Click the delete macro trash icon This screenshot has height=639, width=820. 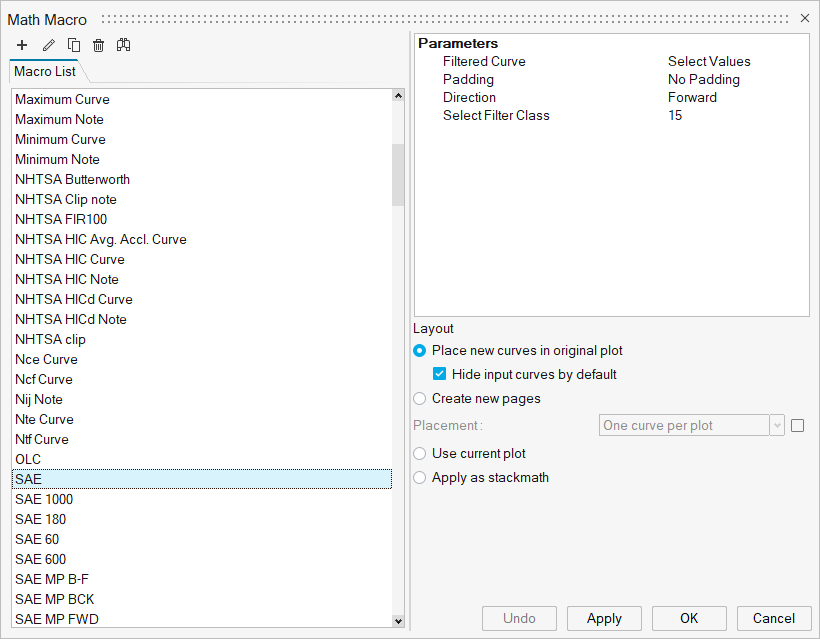coord(98,45)
